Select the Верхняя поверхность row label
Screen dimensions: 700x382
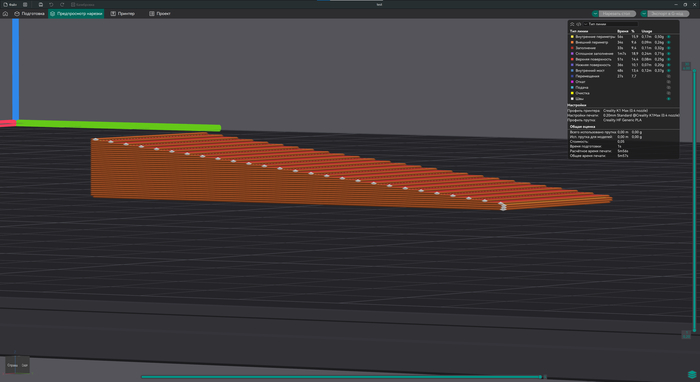pos(593,59)
